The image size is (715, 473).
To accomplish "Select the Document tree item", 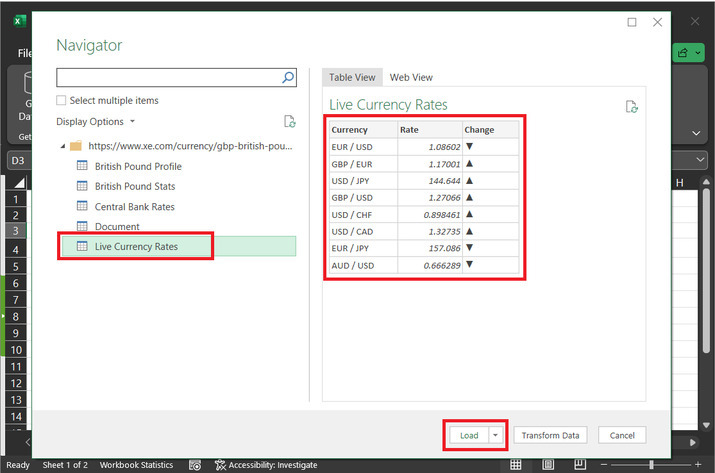I will [x=117, y=226].
